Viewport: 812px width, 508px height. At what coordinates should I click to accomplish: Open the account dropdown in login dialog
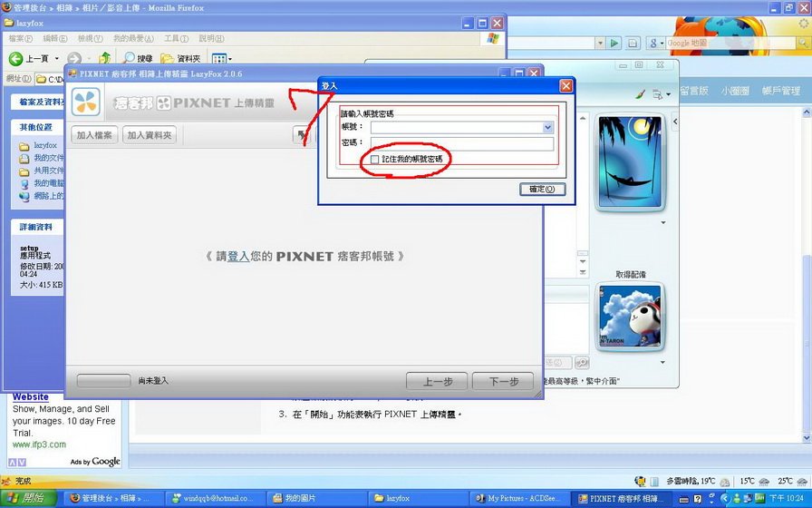click(x=548, y=127)
